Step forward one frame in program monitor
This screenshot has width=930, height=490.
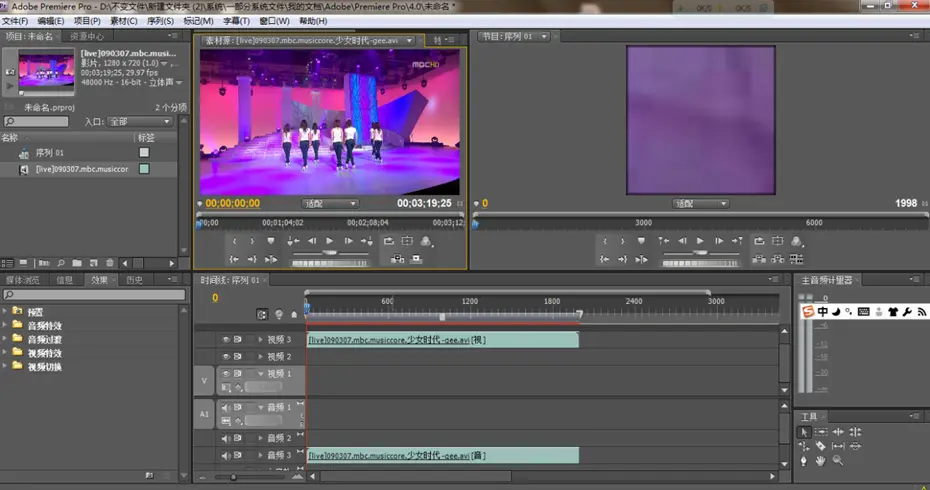719,241
